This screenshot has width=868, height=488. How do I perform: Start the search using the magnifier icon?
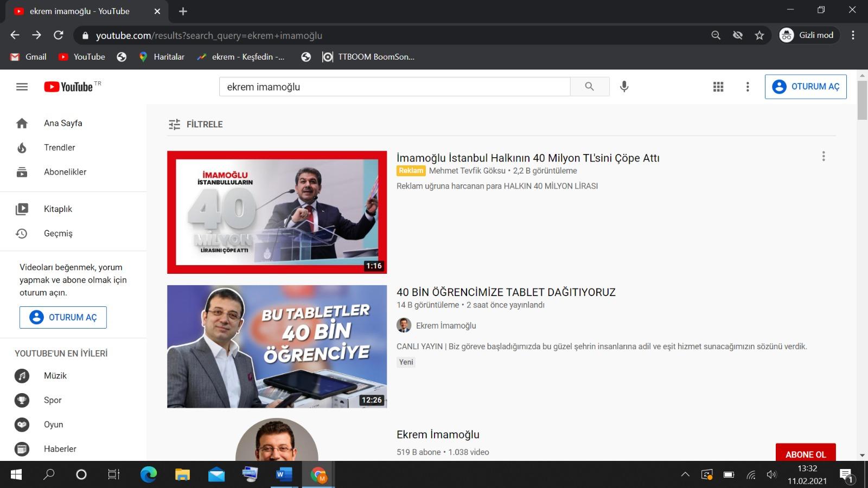[590, 86]
